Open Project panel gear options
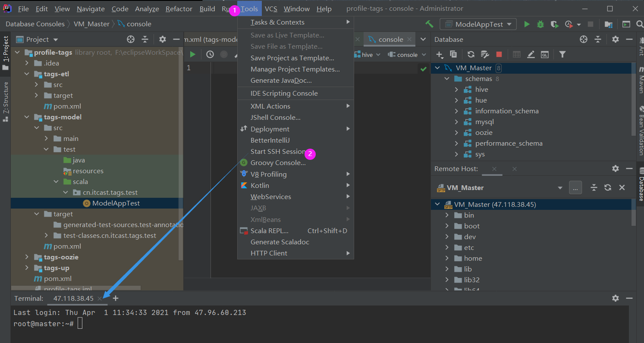Viewport: 644px width, 343px height. [x=163, y=39]
